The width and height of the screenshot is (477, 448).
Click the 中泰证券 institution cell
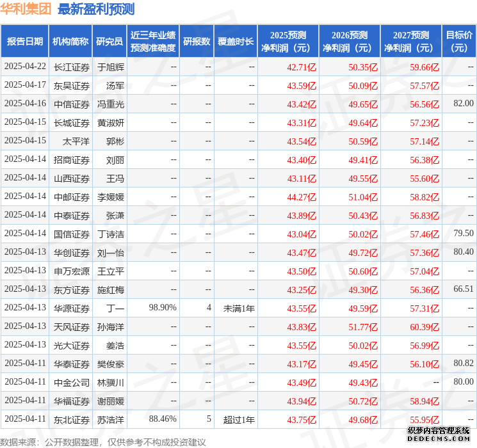pos(72,216)
